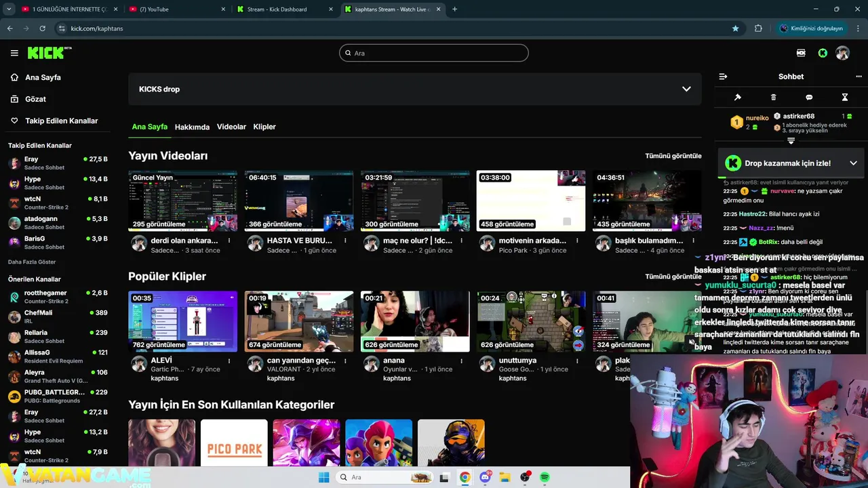Open the hamburger menu next to Kick logo
Viewport: 868px width, 488px height.
[x=14, y=53]
